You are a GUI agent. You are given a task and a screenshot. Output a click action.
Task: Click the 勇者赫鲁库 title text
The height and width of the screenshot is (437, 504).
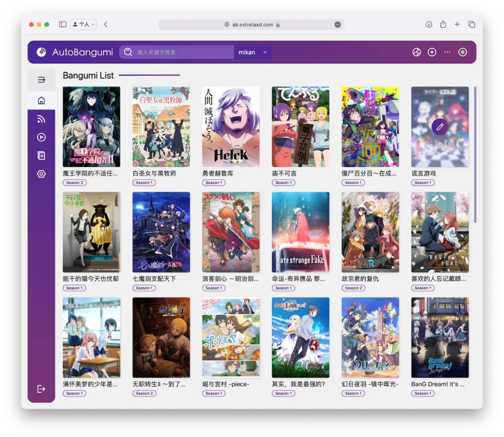pos(218,173)
